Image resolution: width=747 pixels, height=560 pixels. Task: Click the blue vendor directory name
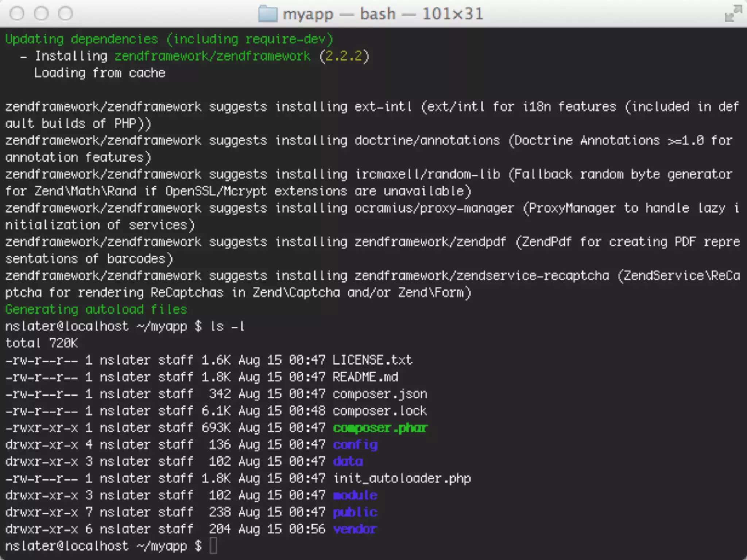click(x=355, y=529)
